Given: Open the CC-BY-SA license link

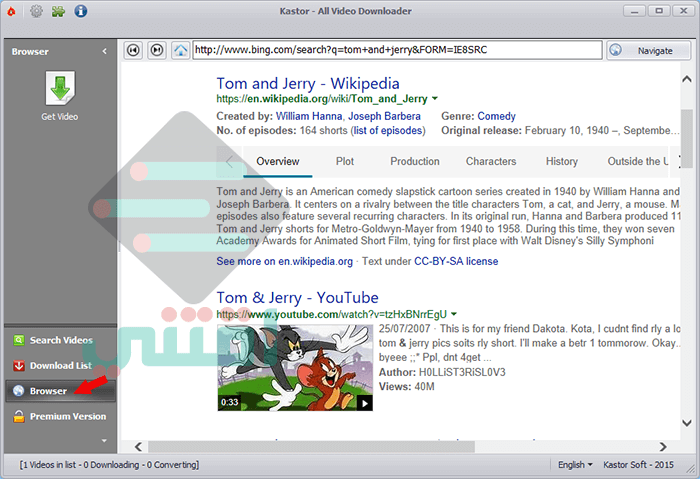Looking at the screenshot, I should [x=456, y=261].
